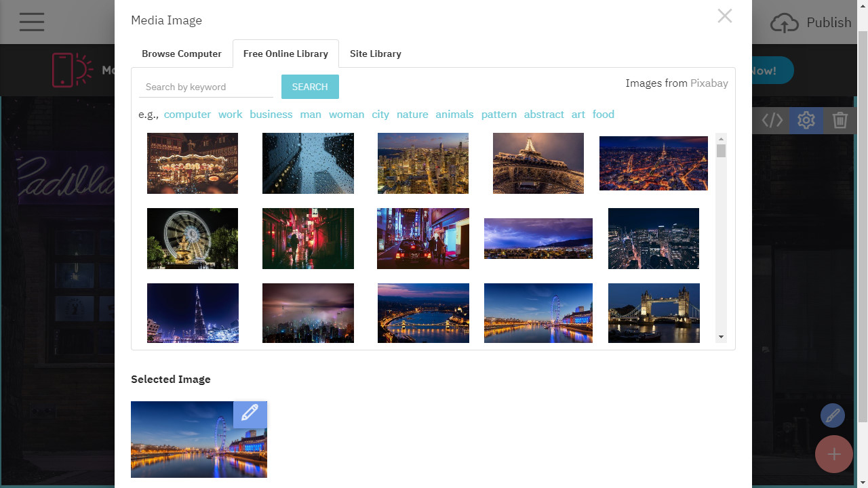The width and height of the screenshot is (868, 488).
Task: Delete block with trash icon
Action: point(840,121)
